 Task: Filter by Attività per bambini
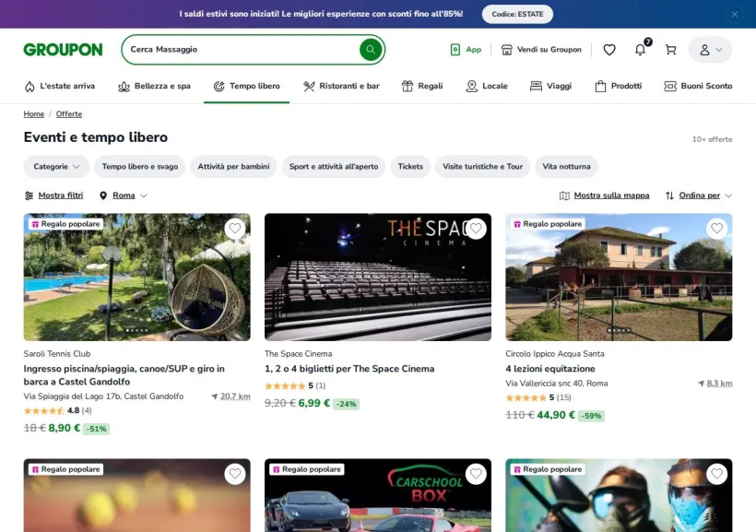[x=233, y=166]
